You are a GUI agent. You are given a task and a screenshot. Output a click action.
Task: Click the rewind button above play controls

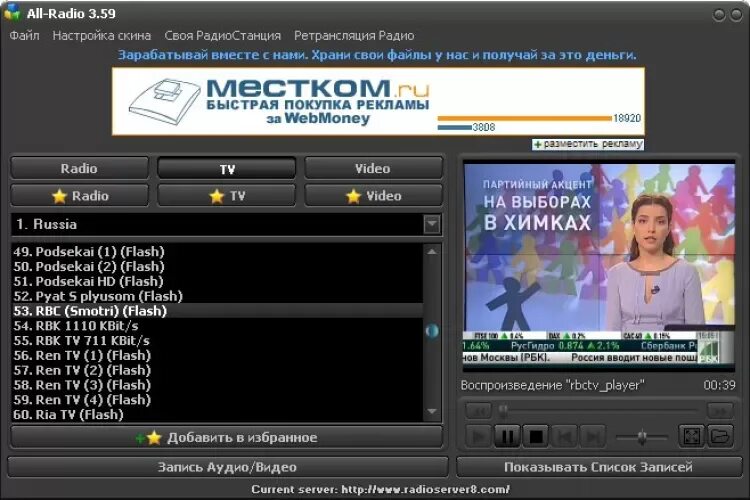click(x=478, y=411)
